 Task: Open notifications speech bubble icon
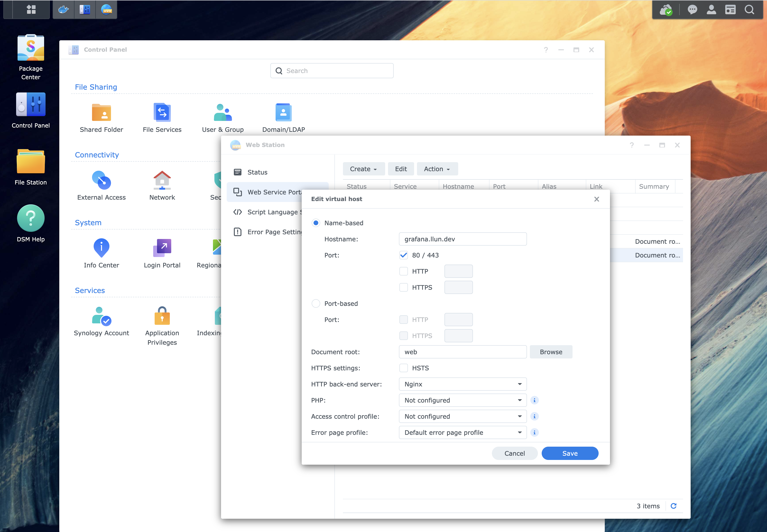tap(692, 10)
